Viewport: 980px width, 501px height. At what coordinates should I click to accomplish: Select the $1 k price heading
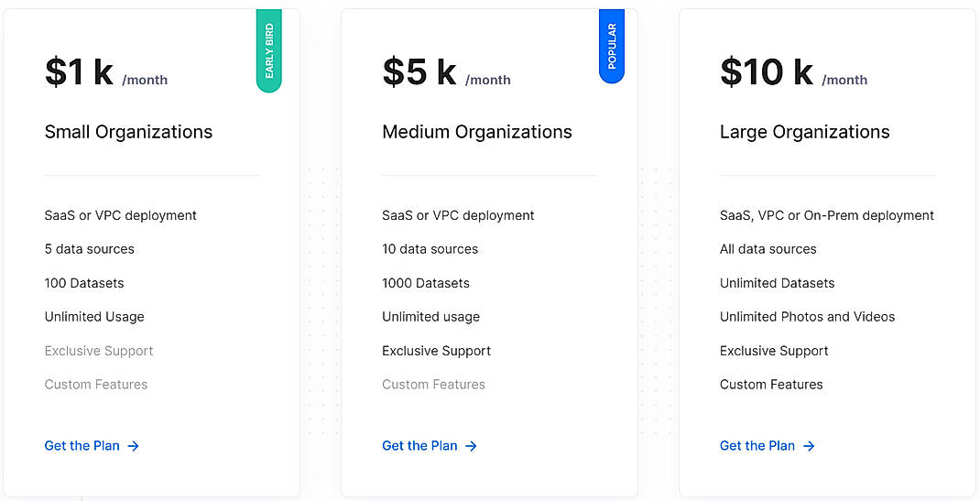coord(79,71)
